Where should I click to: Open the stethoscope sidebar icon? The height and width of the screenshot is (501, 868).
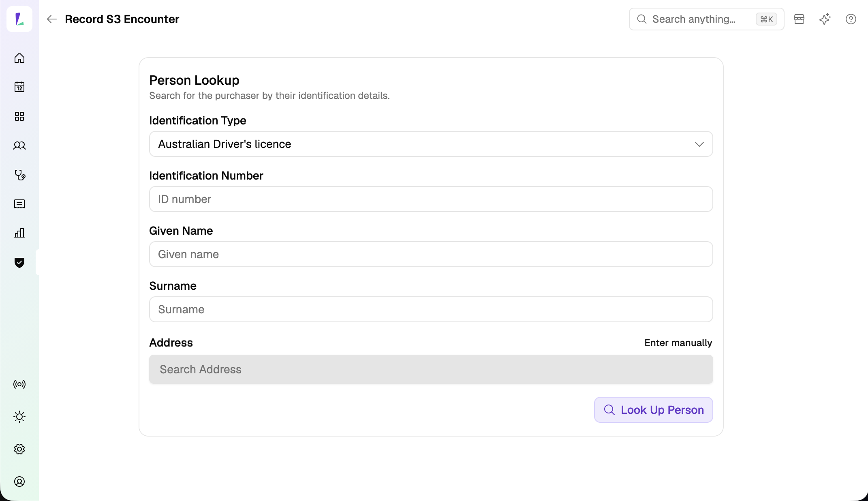(19, 175)
